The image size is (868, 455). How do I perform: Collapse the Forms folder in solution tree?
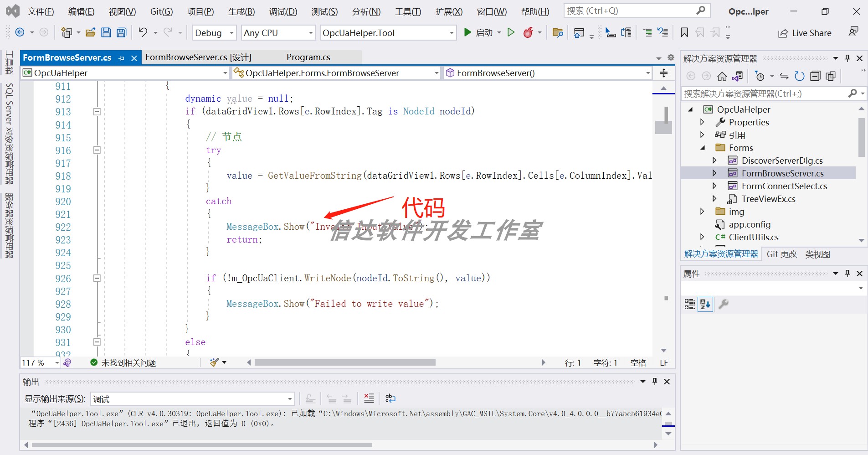702,148
